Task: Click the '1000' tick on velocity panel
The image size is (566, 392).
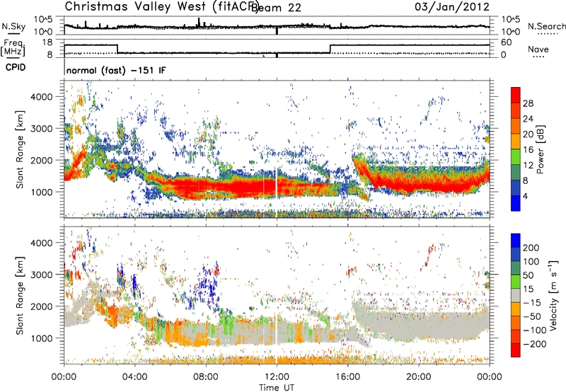Action: (x=42, y=338)
